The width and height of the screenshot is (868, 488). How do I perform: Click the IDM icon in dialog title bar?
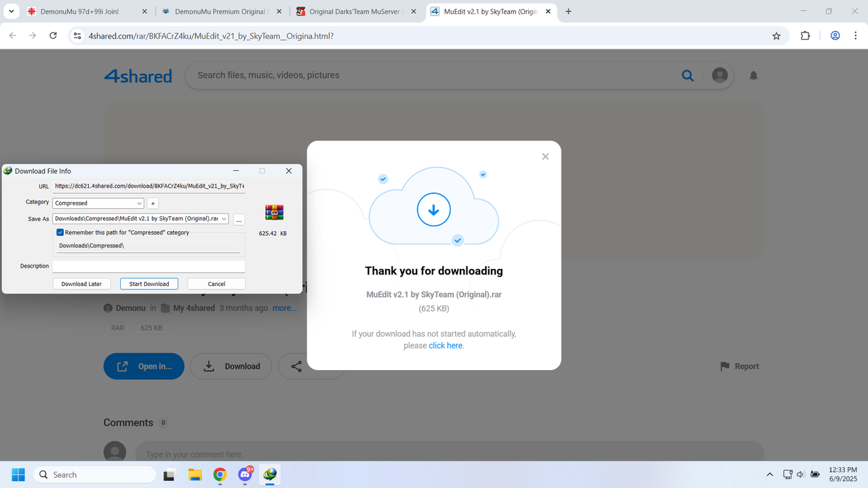pos(8,171)
